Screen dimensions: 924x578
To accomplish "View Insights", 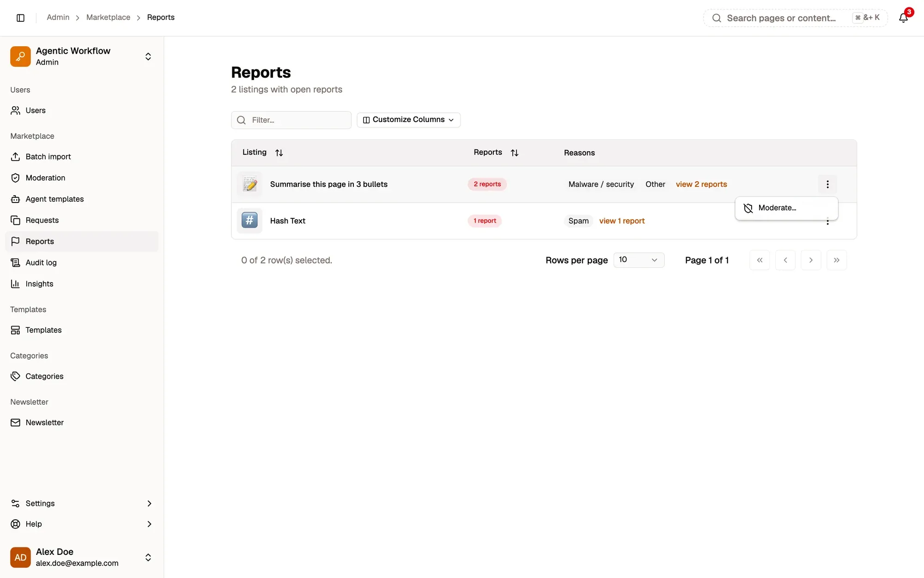I will (x=82, y=284).
